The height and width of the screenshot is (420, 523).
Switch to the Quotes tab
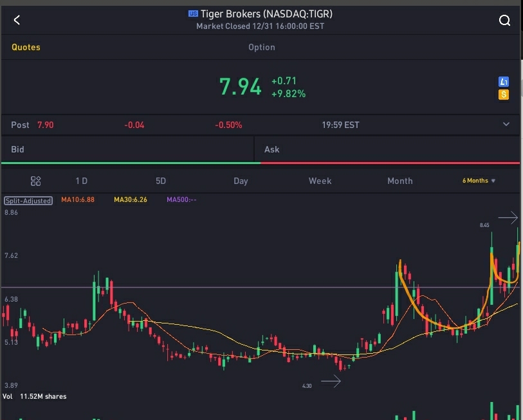[x=26, y=48]
